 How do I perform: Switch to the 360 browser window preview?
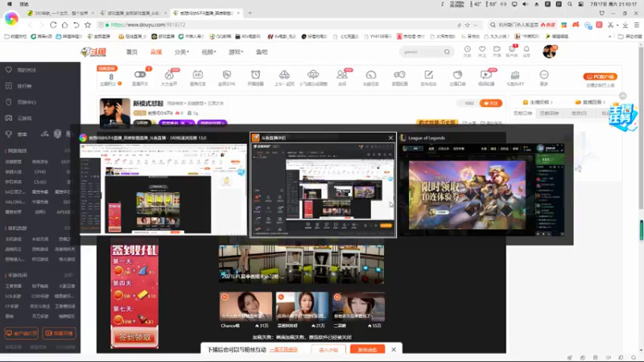coord(163,189)
